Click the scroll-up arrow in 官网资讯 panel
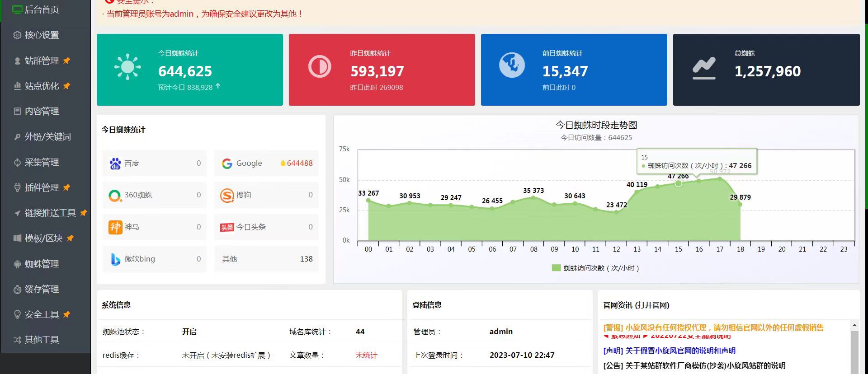Viewport: 868px width, 374px height. 854,325
